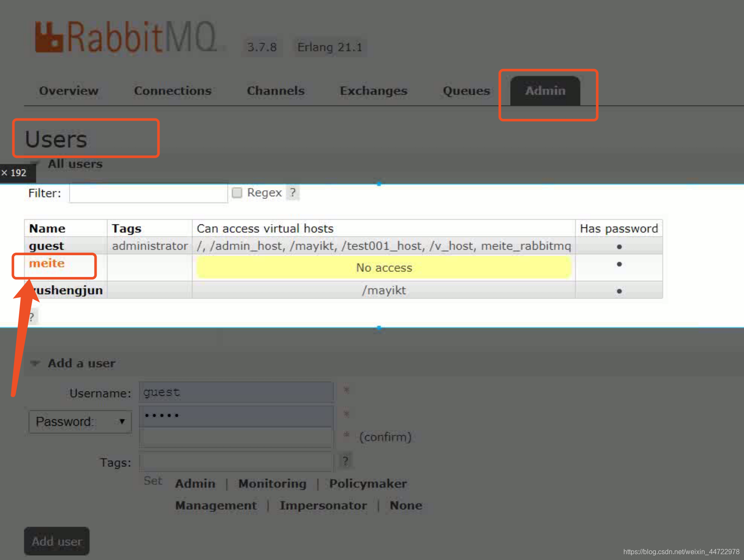The height and width of the screenshot is (560, 744).
Task: Enable the Regex checkbox
Action: tap(237, 193)
